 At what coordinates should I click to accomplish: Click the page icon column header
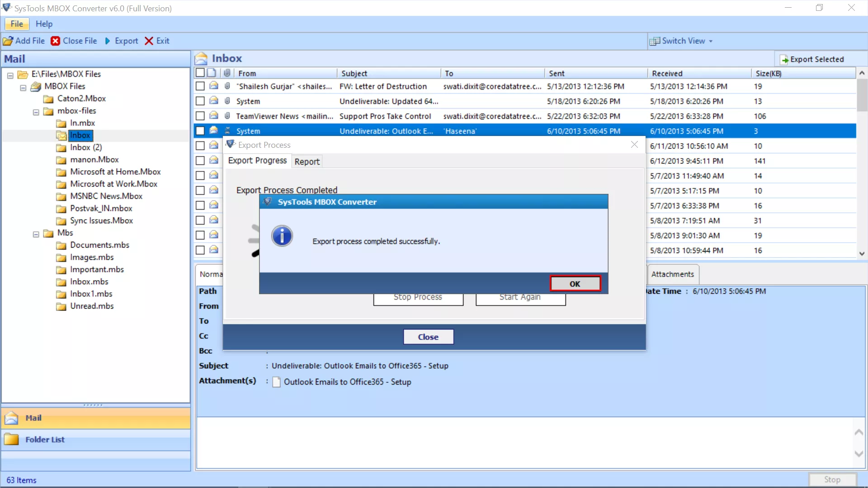click(x=212, y=73)
